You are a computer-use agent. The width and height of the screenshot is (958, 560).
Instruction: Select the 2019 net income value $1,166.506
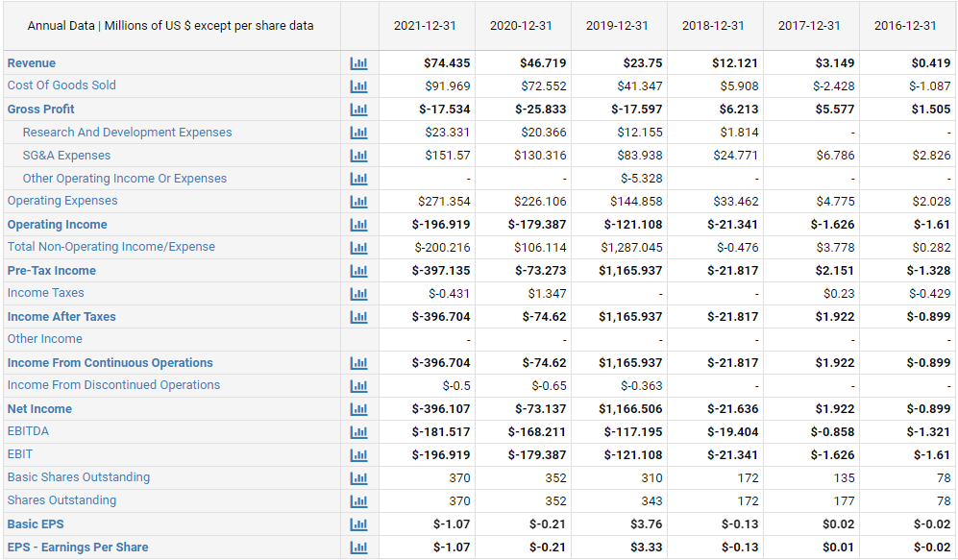(x=630, y=408)
